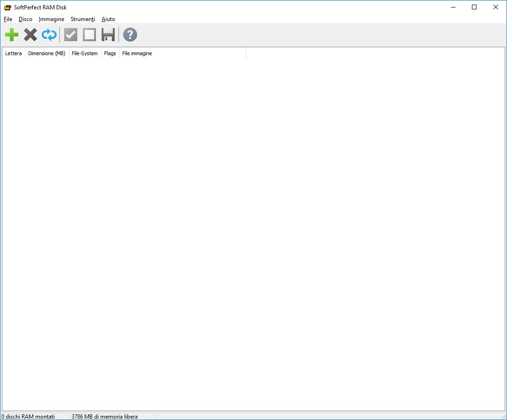The width and height of the screenshot is (507, 420).
Task: Click the blue remount arrows icon
Action: 49,35
